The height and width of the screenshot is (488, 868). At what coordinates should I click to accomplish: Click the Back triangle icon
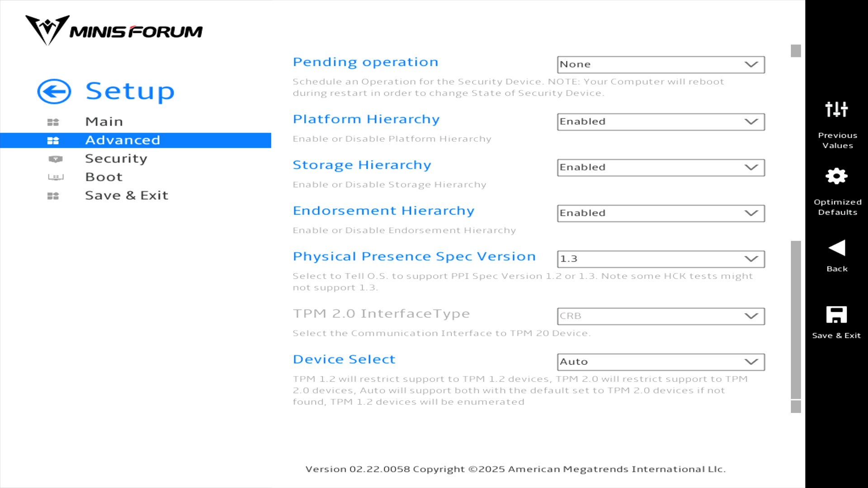(x=836, y=248)
